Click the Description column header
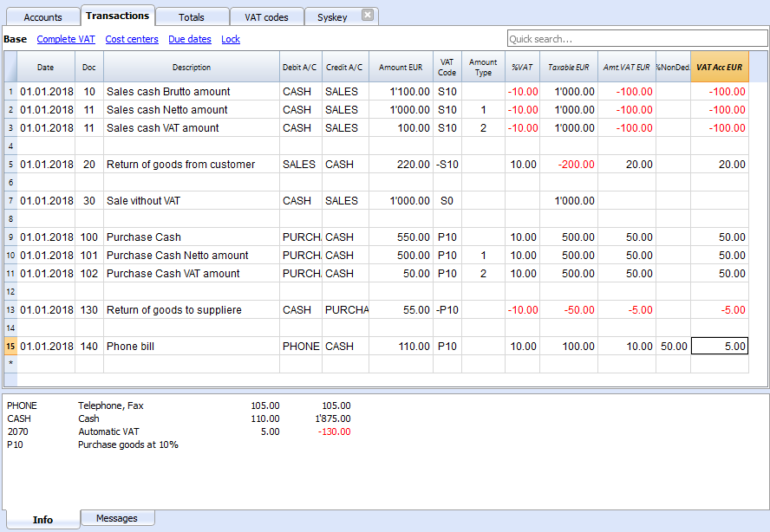Viewport: 770px width, 532px height. [192, 68]
